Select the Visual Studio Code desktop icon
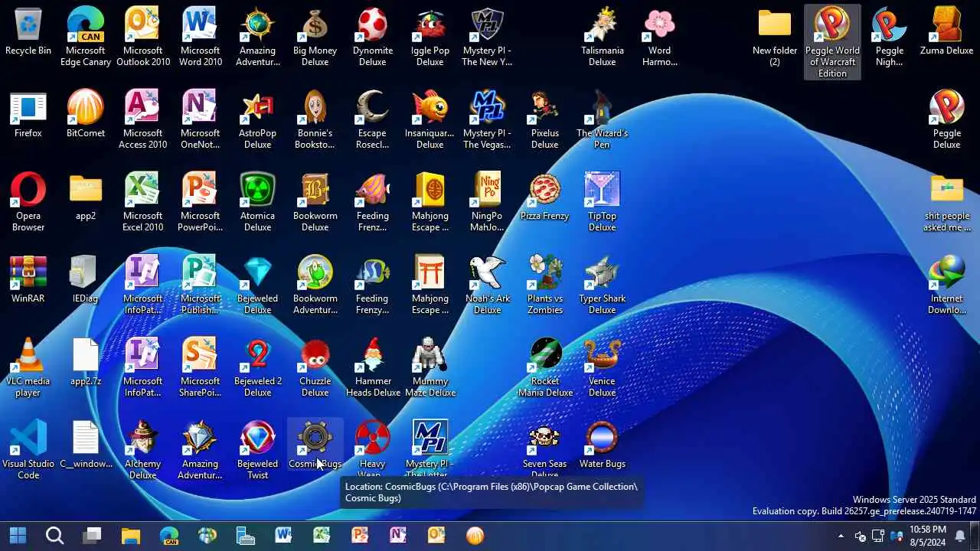 28,449
